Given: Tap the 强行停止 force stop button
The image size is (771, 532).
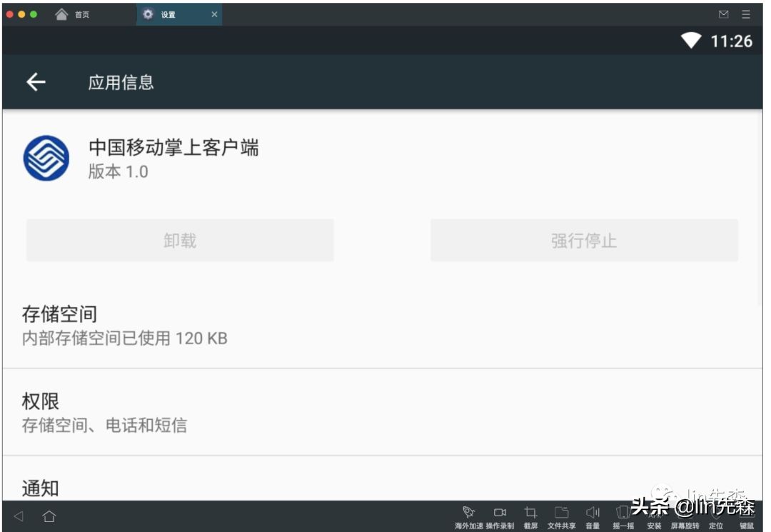Looking at the screenshot, I should click(x=584, y=241).
